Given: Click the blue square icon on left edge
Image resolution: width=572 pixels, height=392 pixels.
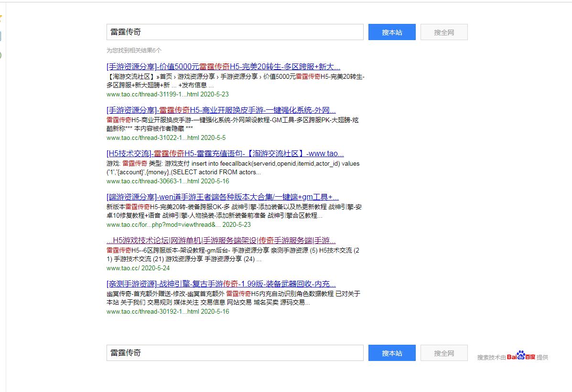Looking at the screenshot, I should (1, 36).
